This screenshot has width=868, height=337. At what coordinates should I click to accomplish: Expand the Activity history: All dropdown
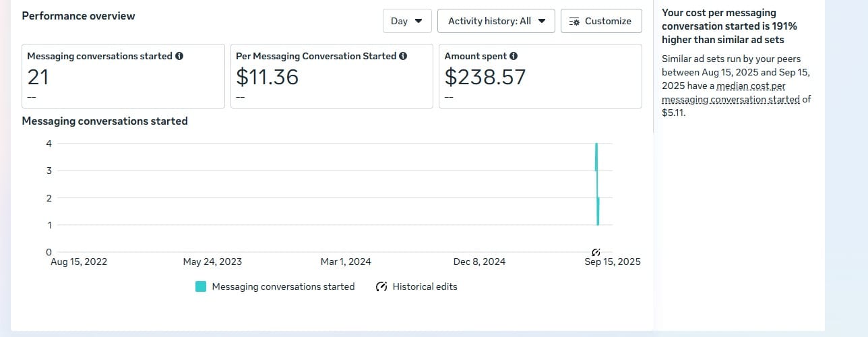pos(496,21)
